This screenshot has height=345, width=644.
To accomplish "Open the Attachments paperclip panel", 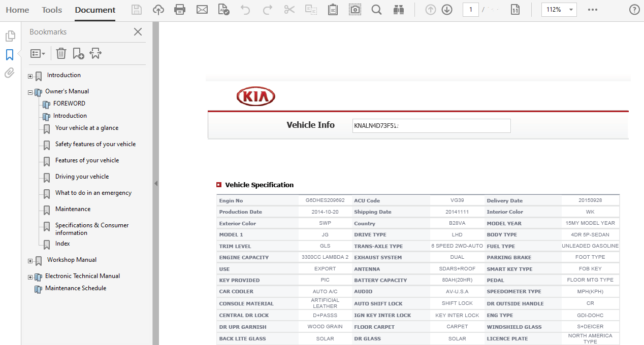I will click(x=10, y=73).
